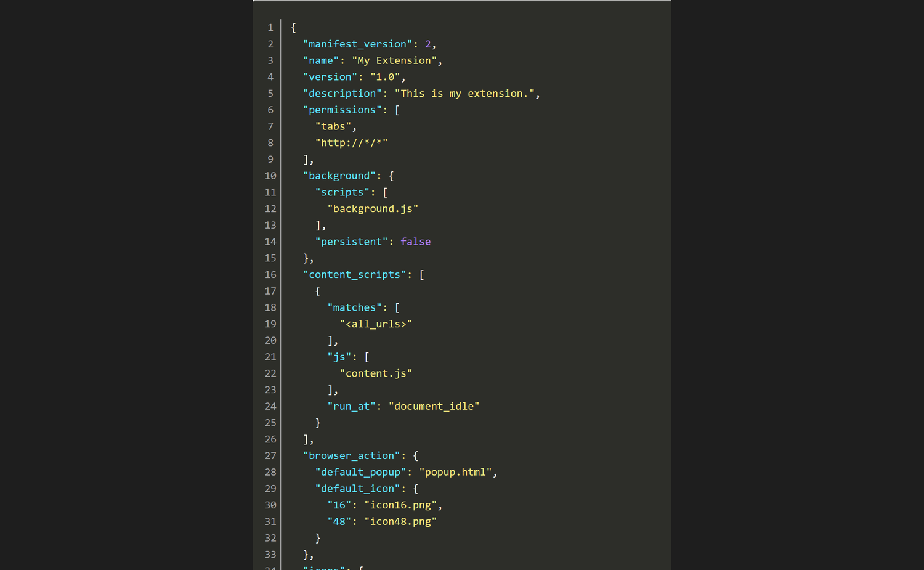Click the "default_icon" key
The image size is (924, 570).
point(357,489)
